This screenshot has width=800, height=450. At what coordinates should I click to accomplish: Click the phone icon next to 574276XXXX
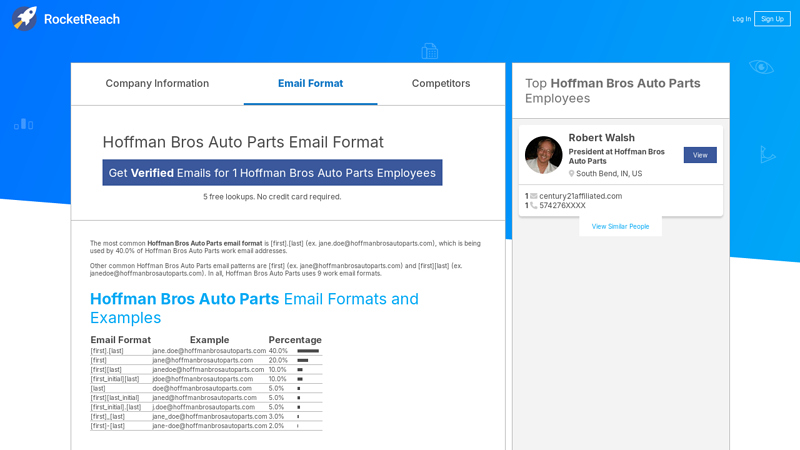(534, 206)
